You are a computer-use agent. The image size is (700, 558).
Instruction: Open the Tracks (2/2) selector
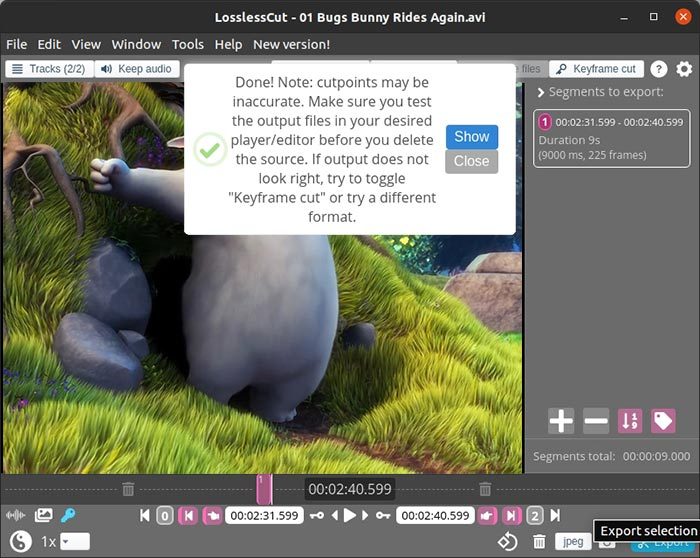[x=49, y=69]
